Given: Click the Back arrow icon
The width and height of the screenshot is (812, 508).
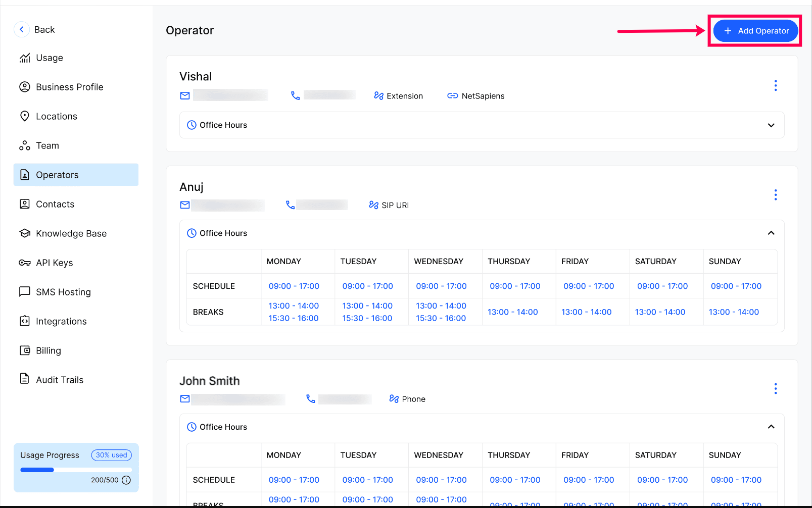Looking at the screenshot, I should coord(21,29).
